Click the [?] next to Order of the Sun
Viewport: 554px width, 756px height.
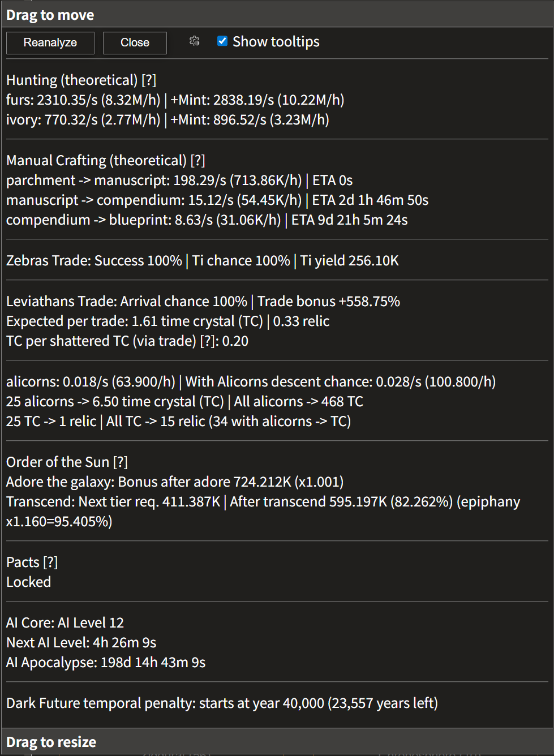tap(121, 462)
